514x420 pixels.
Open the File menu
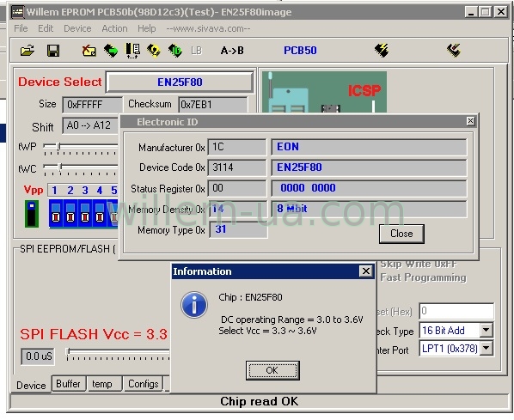pyautogui.click(x=21, y=28)
